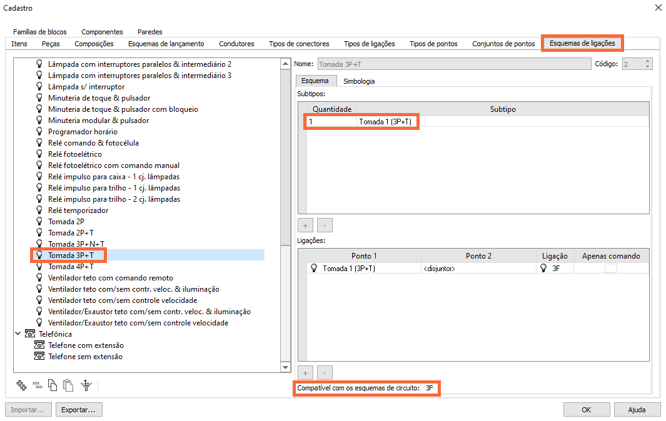This screenshot has width=666, height=421.
Task: Click the second icon in the bottom toolbar
Action: click(x=37, y=385)
